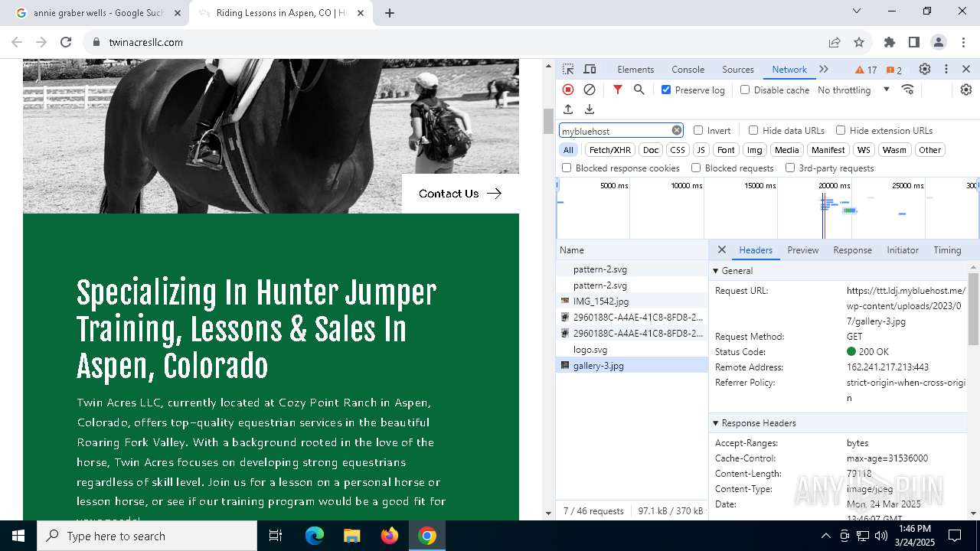Reload the page
The image size is (980, 551).
click(66, 42)
